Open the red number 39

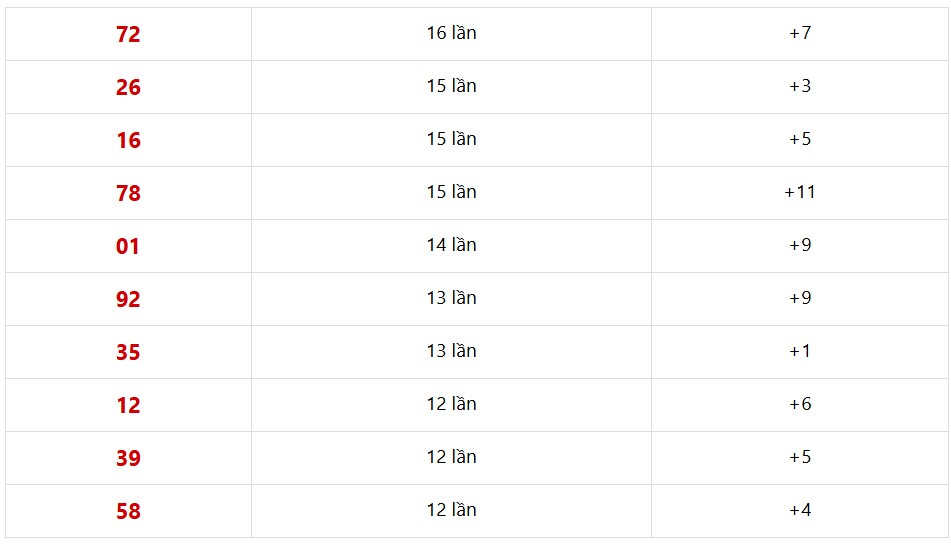[128, 458]
